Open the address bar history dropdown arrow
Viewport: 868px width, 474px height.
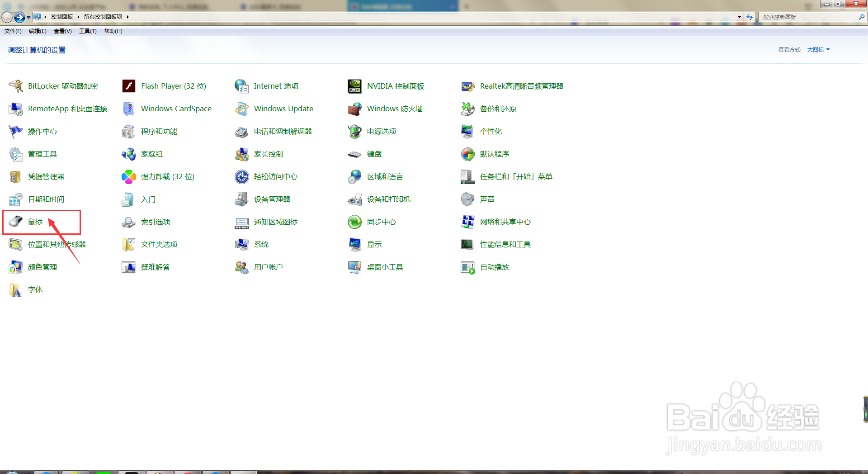click(739, 17)
